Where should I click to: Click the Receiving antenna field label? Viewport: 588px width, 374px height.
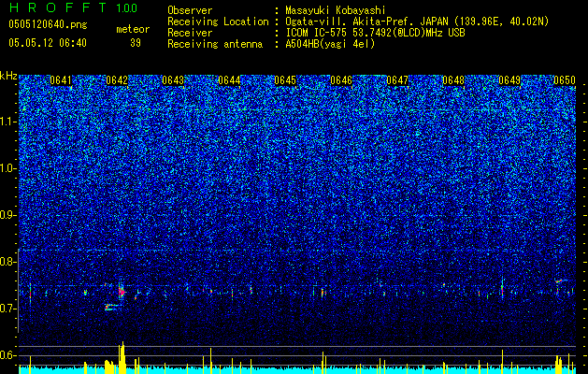coord(215,44)
